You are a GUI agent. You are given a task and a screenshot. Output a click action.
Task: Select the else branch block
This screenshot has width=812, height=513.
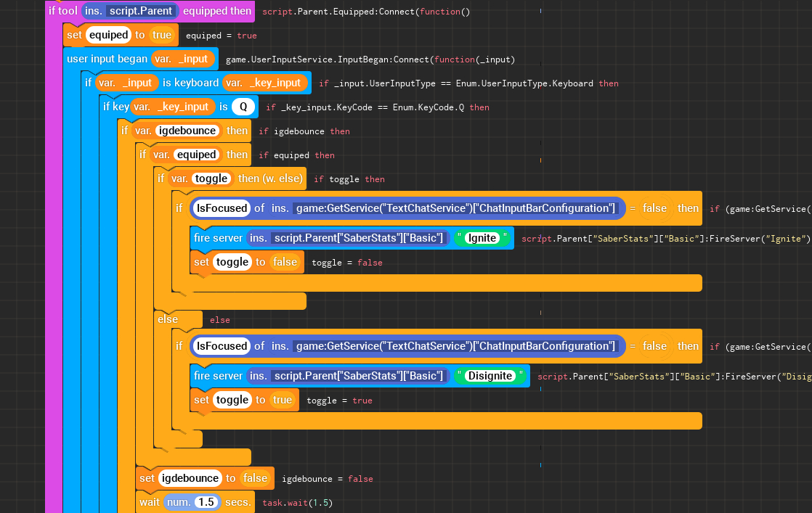point(169,319)
